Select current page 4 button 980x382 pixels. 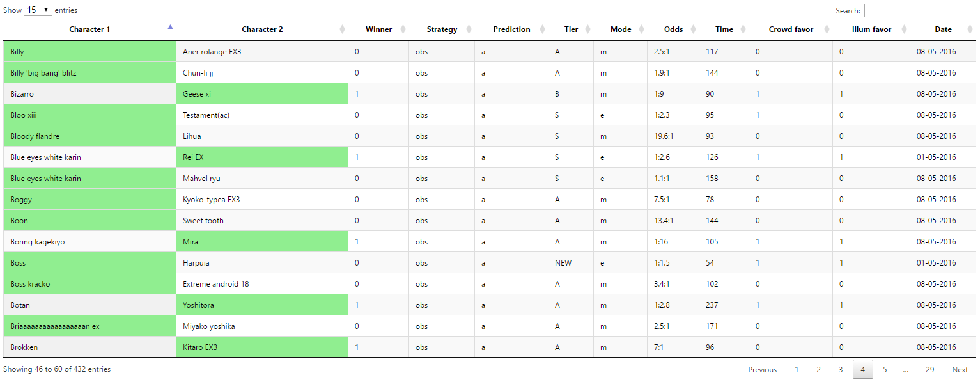point(863,370)
